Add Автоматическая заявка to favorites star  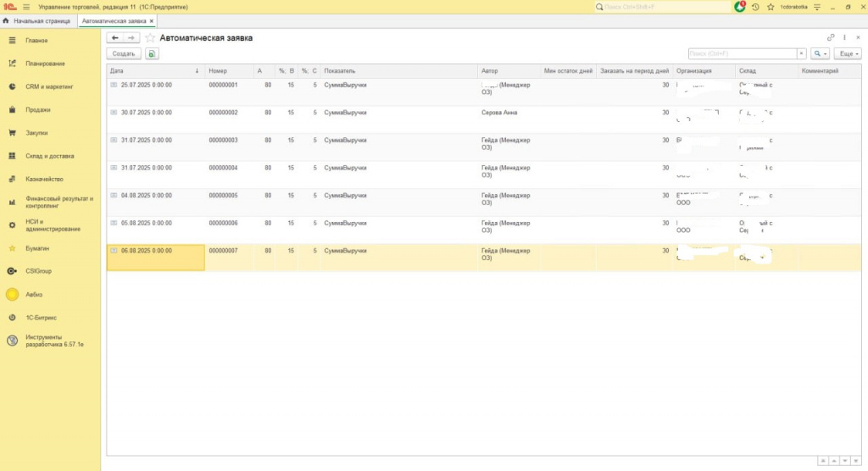149,38
